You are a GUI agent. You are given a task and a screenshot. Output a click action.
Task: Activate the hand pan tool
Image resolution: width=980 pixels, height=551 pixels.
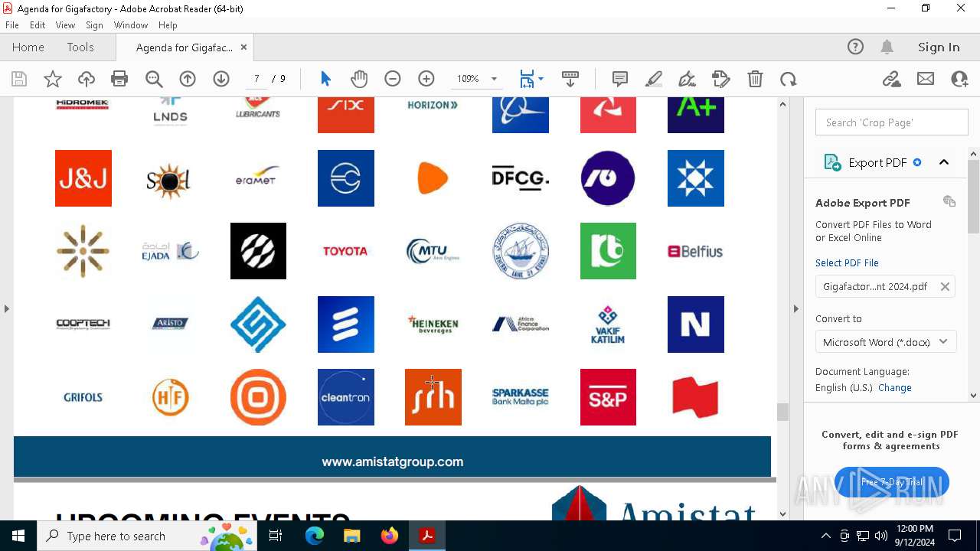click(359, 79)
